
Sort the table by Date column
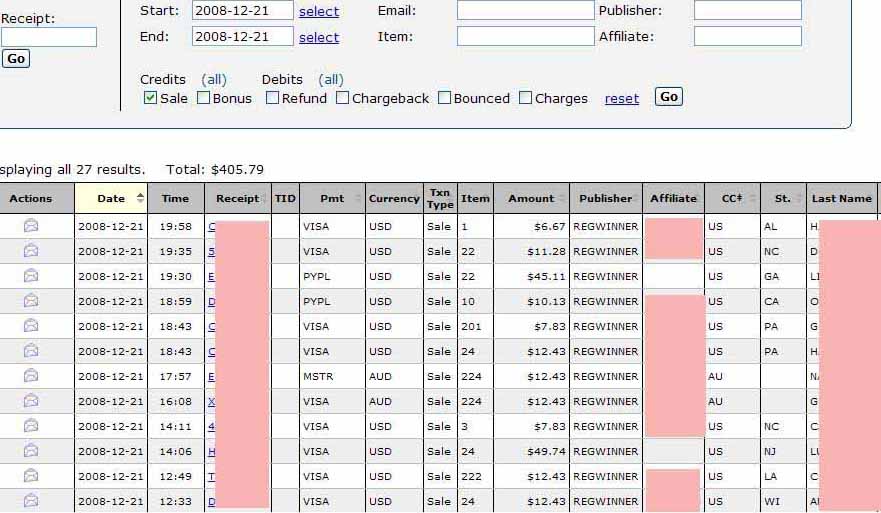pyautogui.click(x=111, y=198)
